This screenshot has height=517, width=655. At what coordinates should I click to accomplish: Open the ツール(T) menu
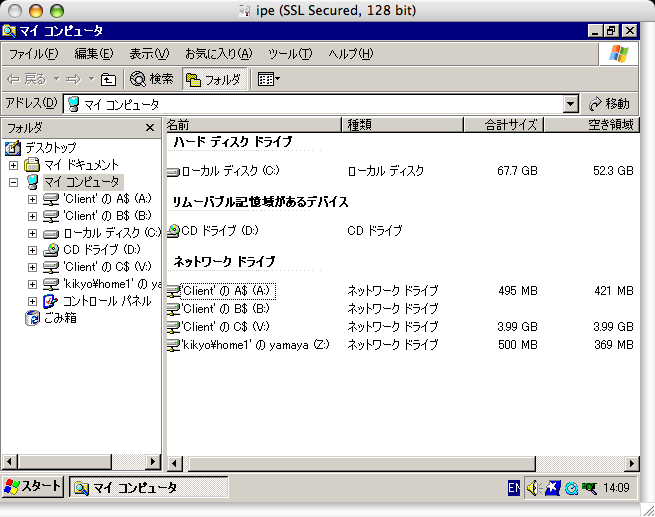click(x=290, y=54)
